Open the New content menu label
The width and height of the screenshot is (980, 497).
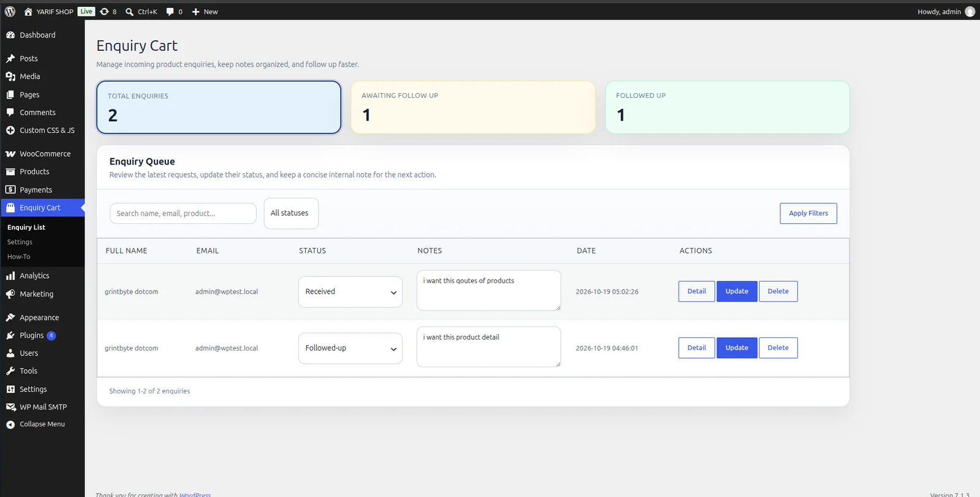pos(211,12)
